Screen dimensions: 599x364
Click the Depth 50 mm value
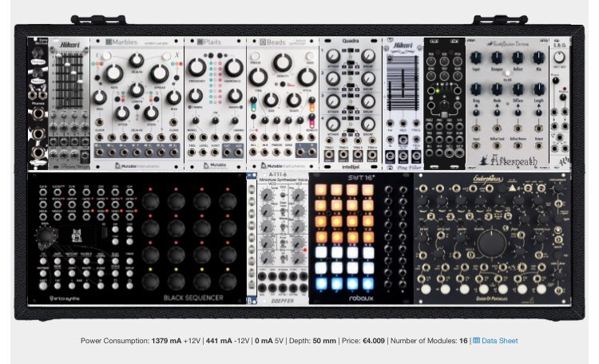pos(324,341)
